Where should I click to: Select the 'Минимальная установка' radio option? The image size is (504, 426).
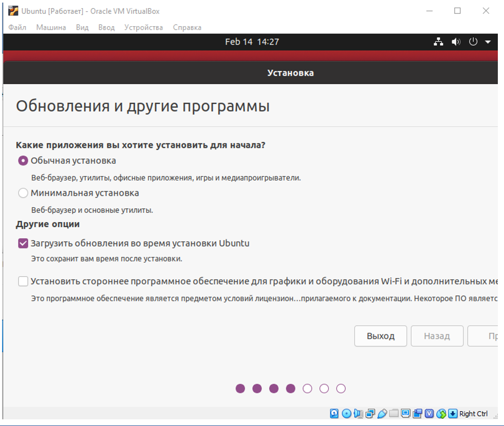click(23, 193)
